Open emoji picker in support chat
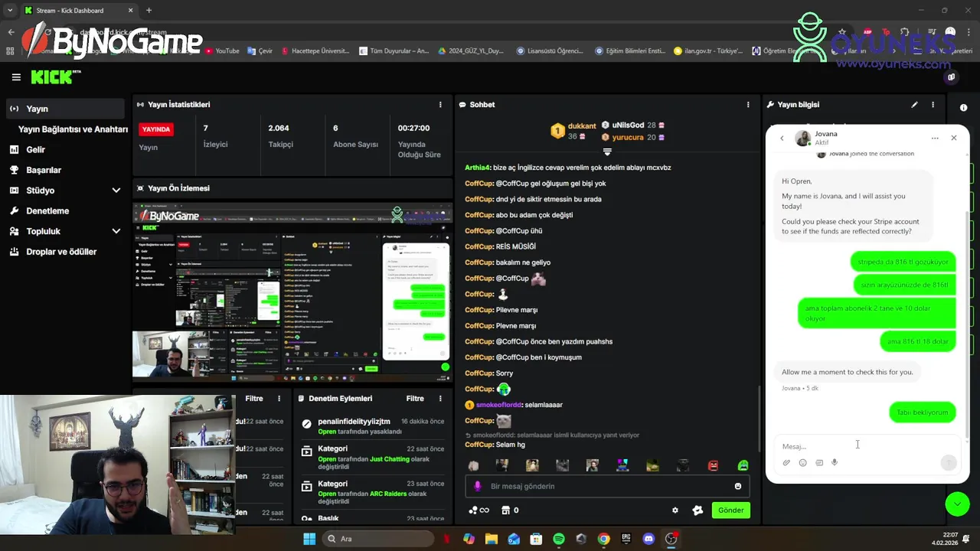The width and height of the screenshot is (980, 551). coord(802,463)
